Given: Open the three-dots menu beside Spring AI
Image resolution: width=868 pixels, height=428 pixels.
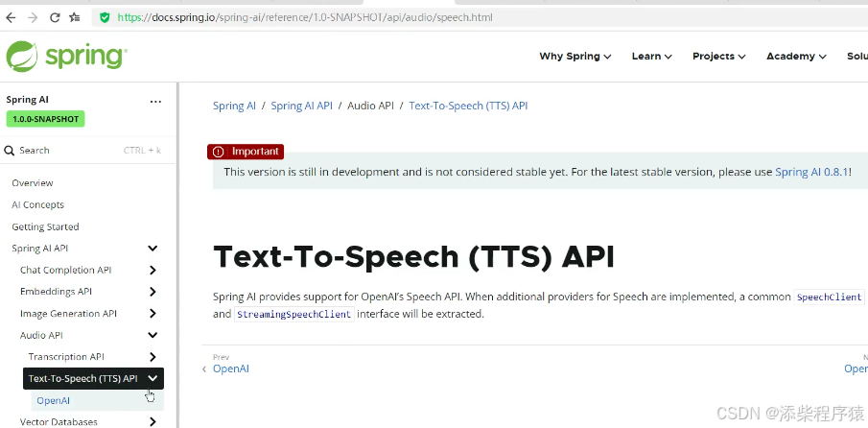Looking at the screenshot, I should tap(155, 102).
